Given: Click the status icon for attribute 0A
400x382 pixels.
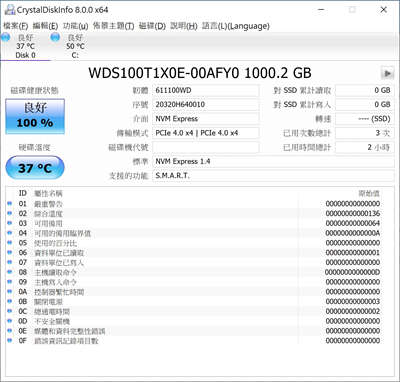Looking at the screenshot, I should click(x=10, y=291).
